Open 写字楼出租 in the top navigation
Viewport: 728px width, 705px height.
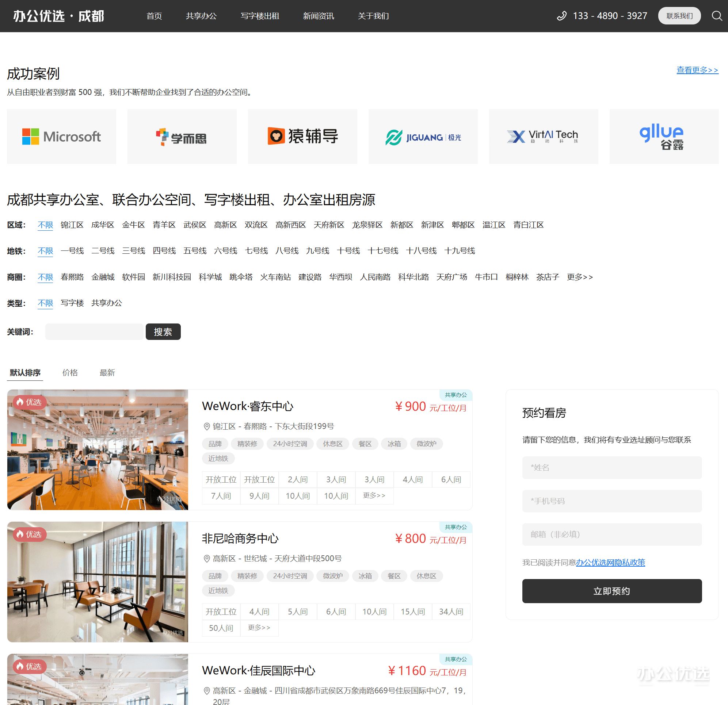pyautogui.click(x=260, y=16)
